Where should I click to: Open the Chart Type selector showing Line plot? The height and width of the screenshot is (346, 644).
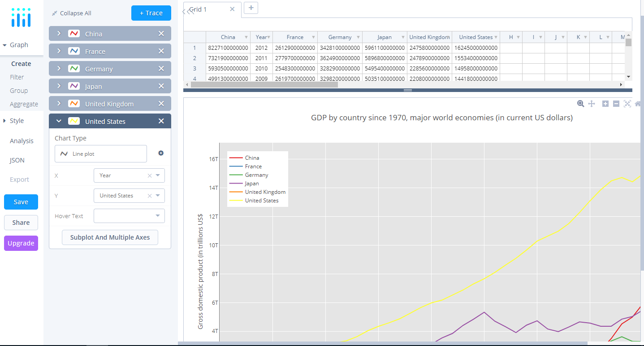[100, 153]
